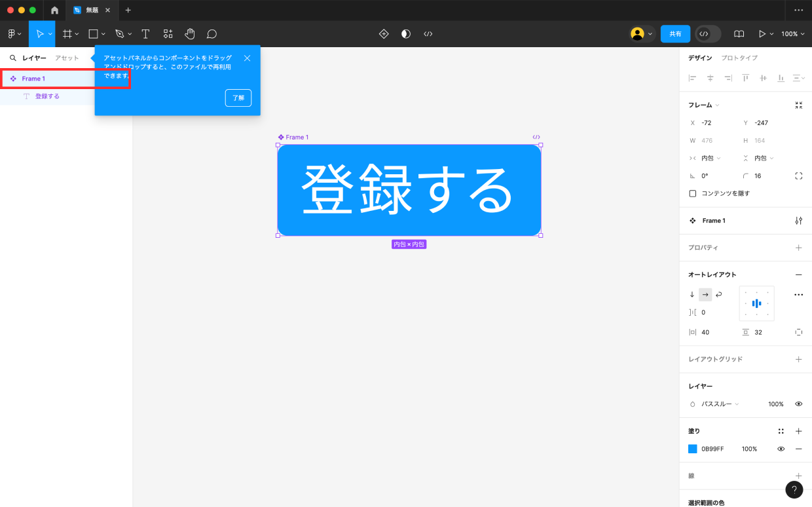Open the Resources tool in the toolbar
The width and height of the screenshot is (812, 507).
coord(168,33)
